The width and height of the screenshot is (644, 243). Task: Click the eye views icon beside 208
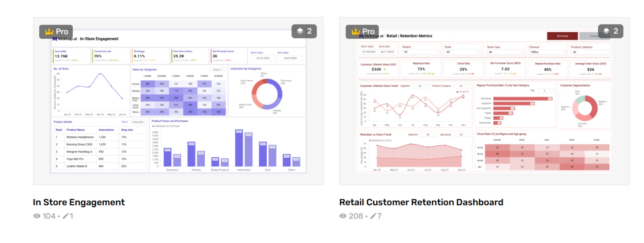(x=343, y=216)
